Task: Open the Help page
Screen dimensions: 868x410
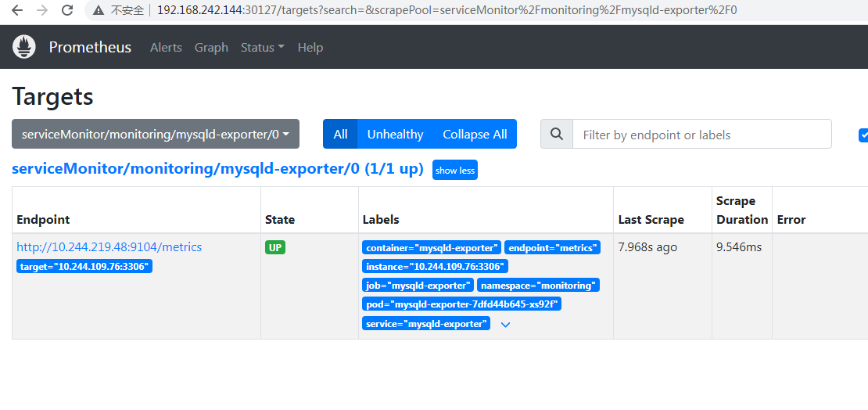Action: [x=310, y=48]
